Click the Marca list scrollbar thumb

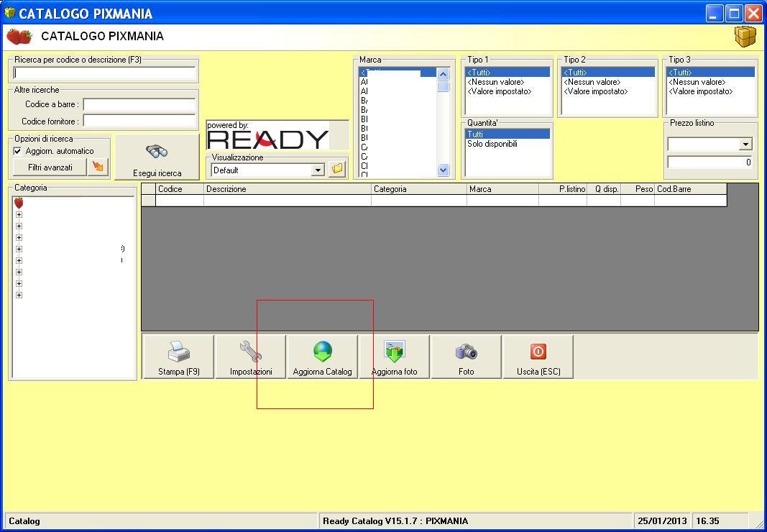point(444,86)
